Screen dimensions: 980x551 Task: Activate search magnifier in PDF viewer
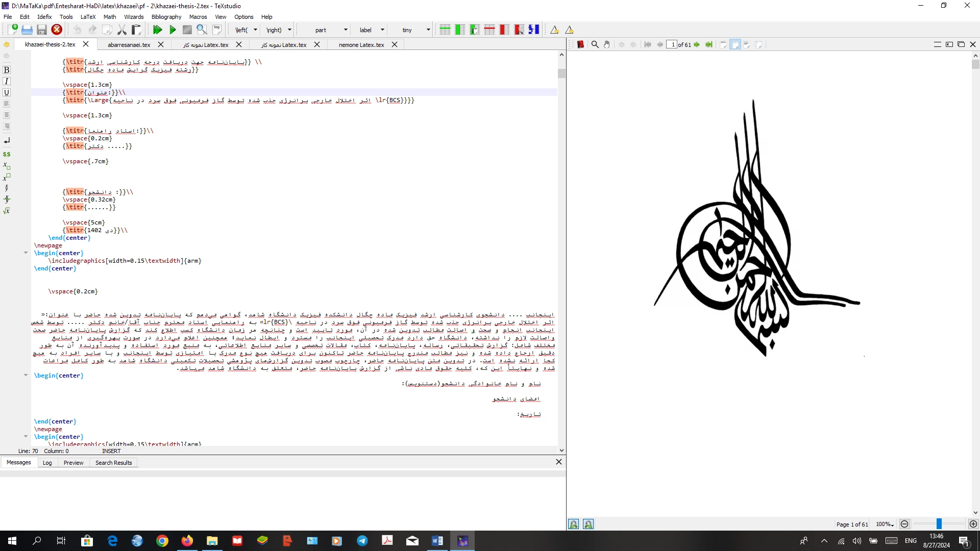coord(595,44)
